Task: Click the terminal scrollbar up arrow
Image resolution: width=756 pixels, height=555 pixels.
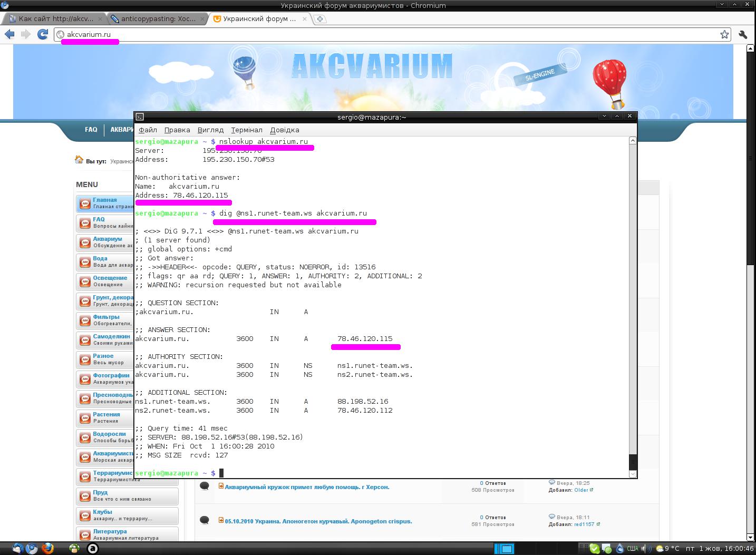Action: (633, 141)
